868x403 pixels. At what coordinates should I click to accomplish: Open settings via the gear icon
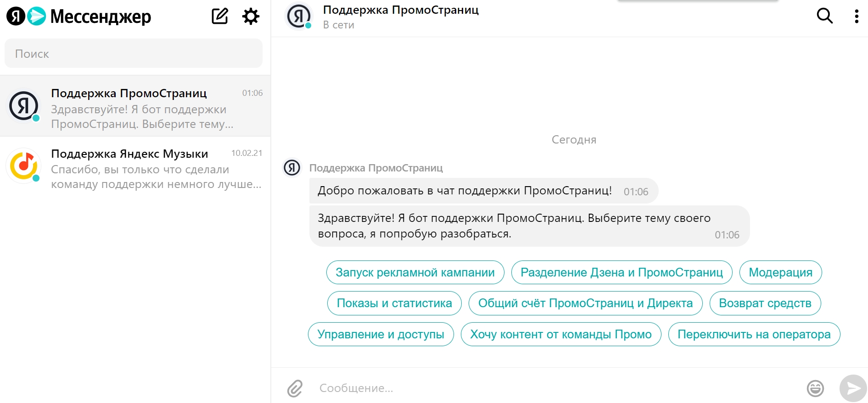(251, 17)
